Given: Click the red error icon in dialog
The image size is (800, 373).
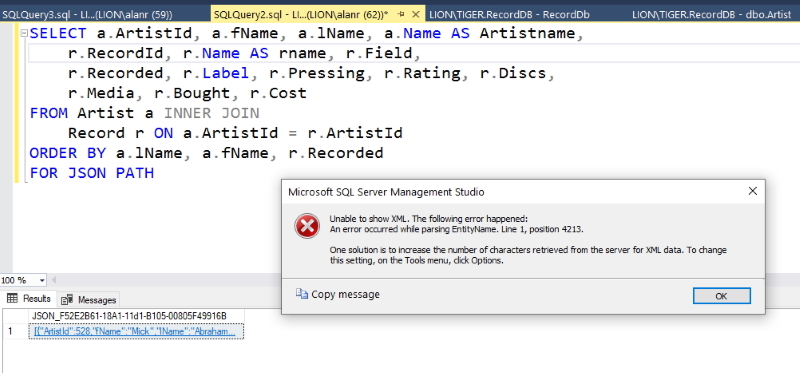Looking at the screenshot, I should (307, 226).
